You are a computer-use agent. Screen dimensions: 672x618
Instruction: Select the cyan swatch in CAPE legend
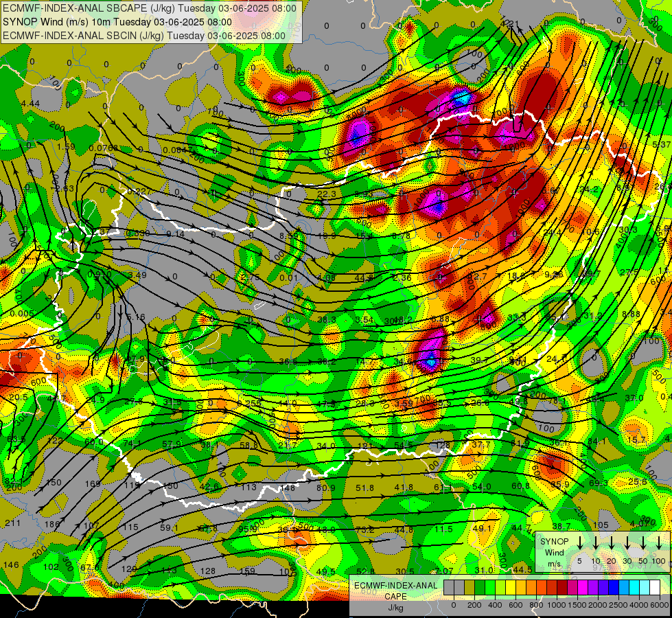point(634,588)
